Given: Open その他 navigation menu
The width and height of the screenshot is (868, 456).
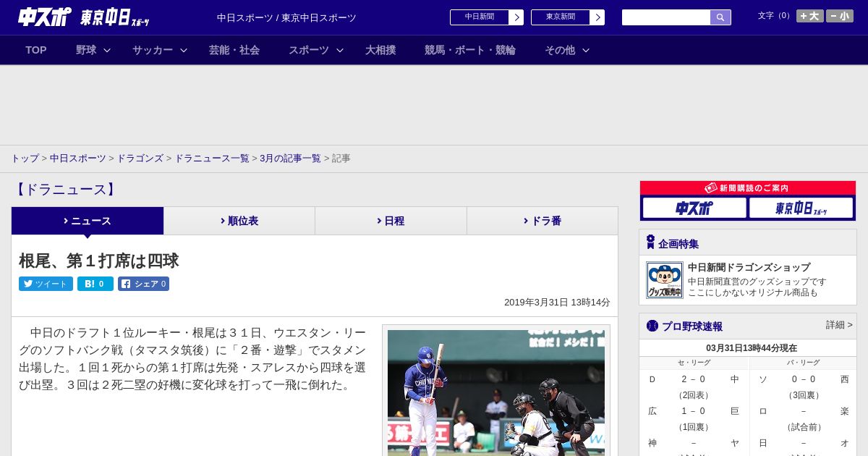Looking at the screenshot, I should (560, 50).
